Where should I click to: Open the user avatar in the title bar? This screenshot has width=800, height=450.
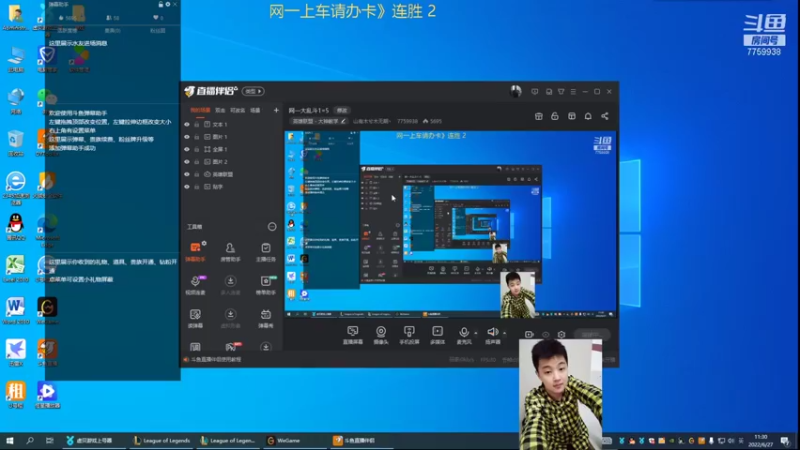(515, 91)
